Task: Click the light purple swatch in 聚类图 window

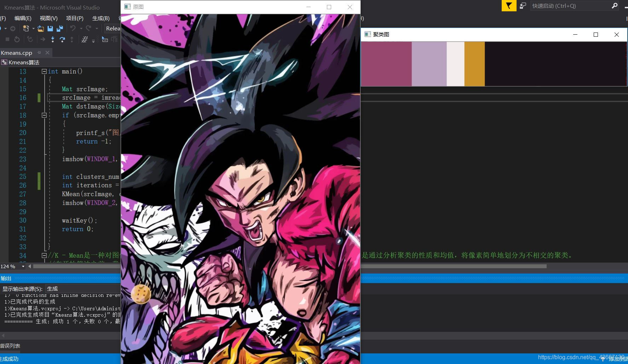Action: (429, 64)
